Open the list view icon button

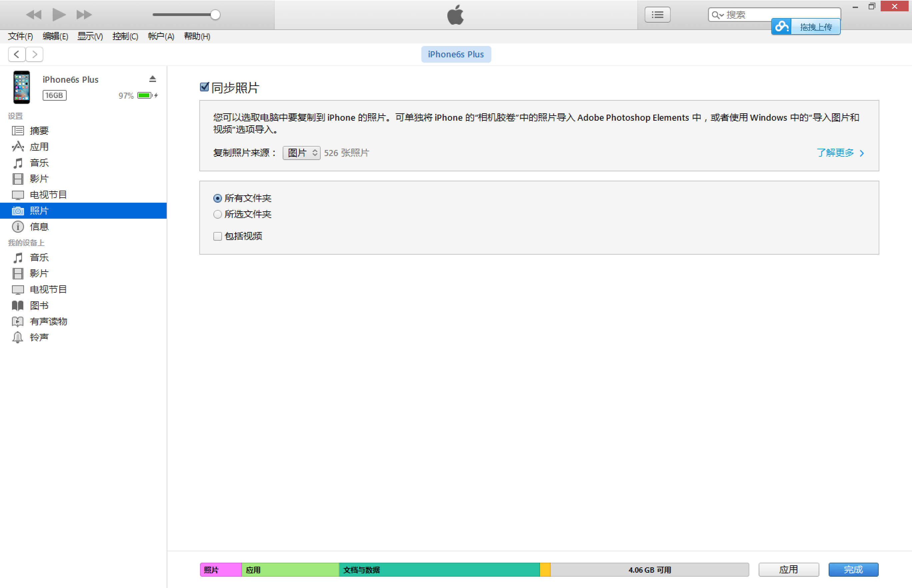[657, 15]
